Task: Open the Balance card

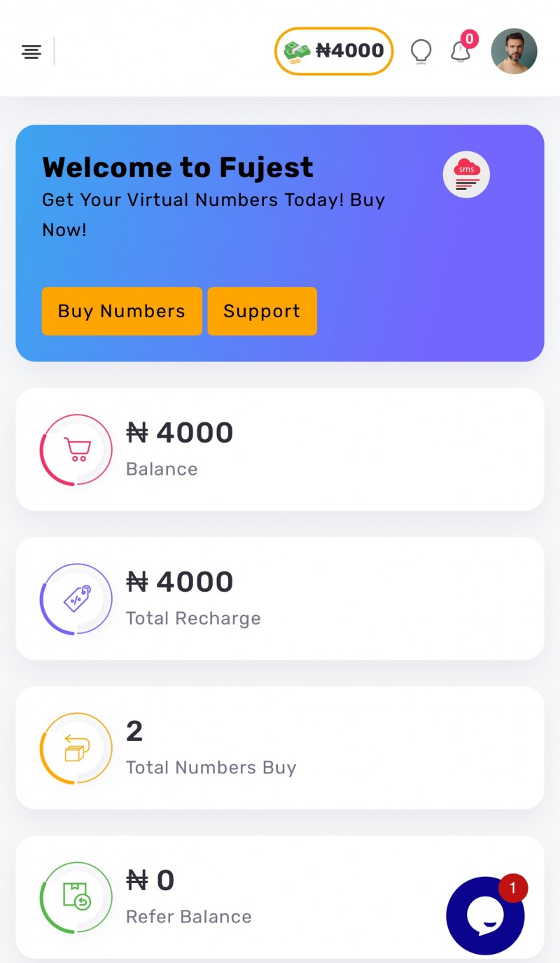Action: [x=315, y=450]
